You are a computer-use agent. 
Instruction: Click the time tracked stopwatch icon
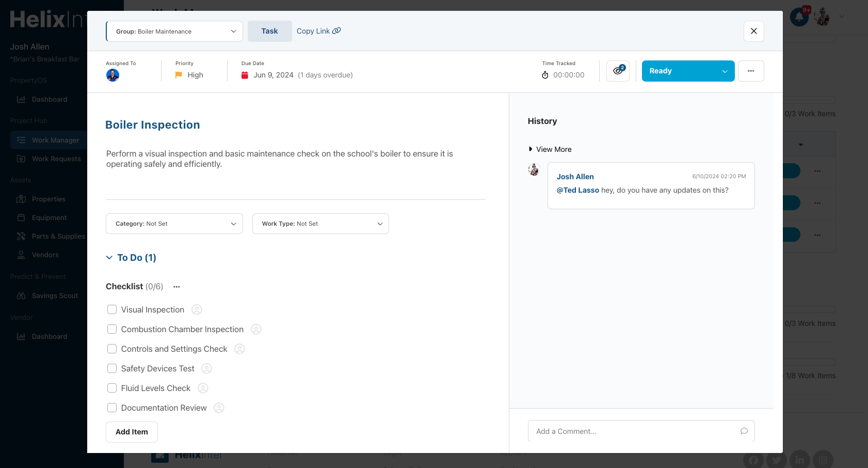point(545,74)
